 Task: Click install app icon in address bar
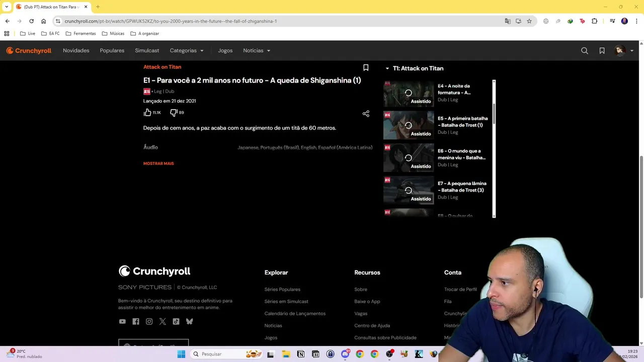point(519,21)
